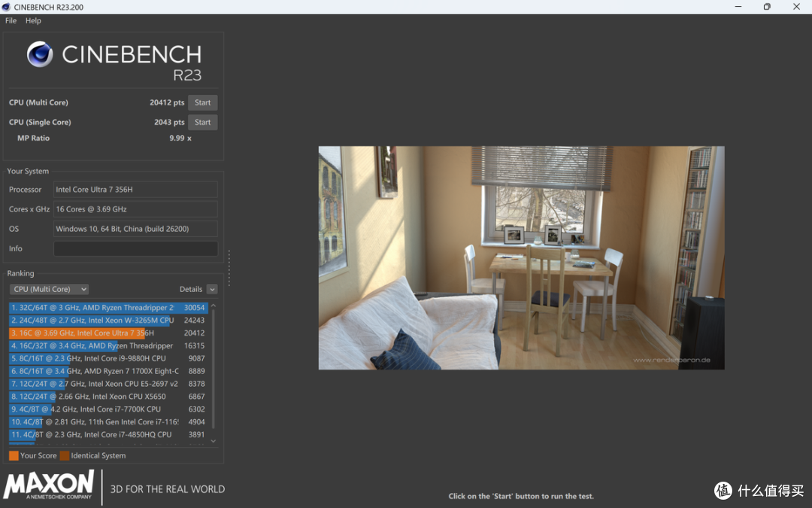Click the Cores x GHz field

[135, 209]
